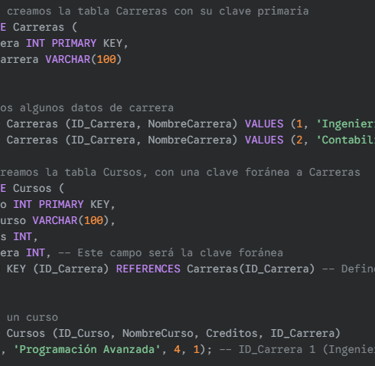
Task: Click VARCHAR keyword on the 'arrera' line
Action: 68,59
